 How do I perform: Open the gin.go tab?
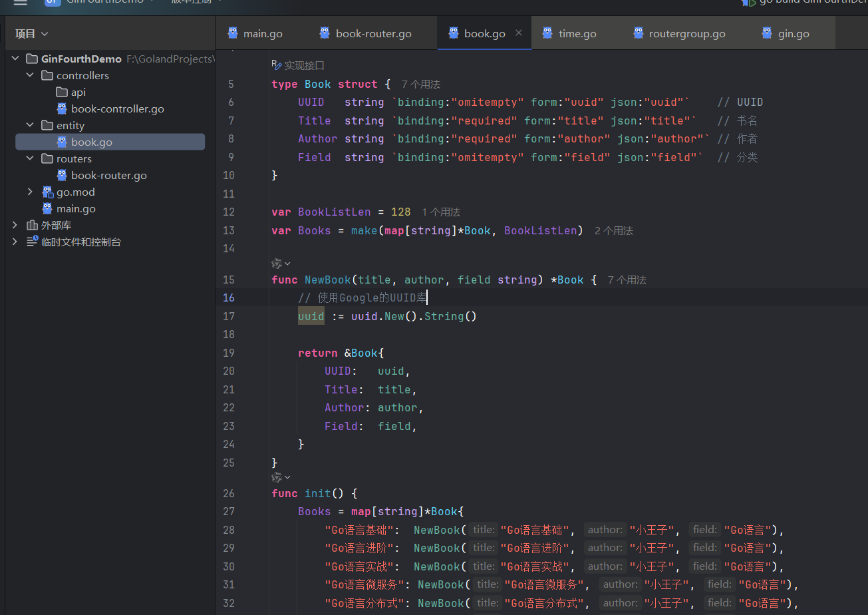click(793, 33)
